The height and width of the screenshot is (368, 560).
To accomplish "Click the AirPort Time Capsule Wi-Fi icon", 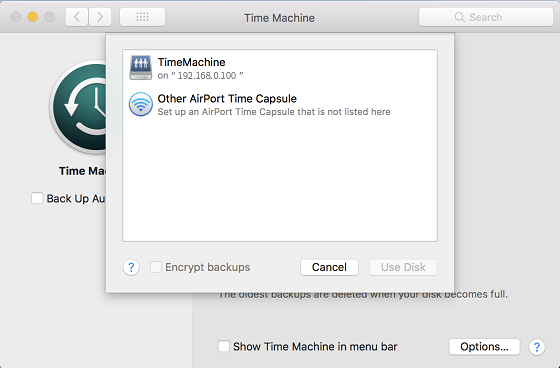I will coord(141,104).
